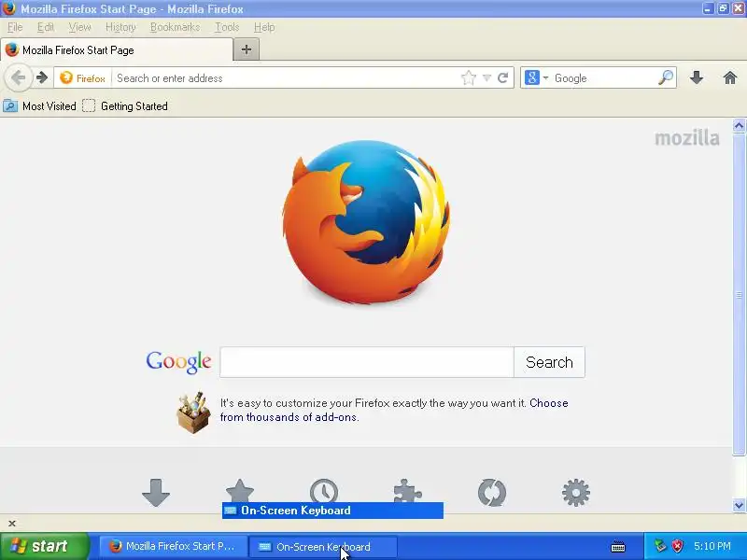The height and width of the screenshot is (560, 747).
Task: Open Sync circular arrows icon
Action: click(492, 493)
